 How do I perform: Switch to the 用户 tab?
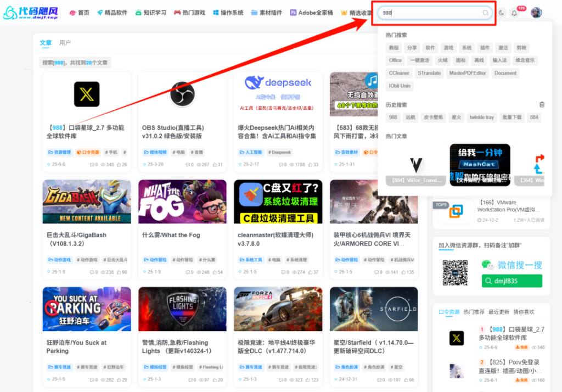pyautogui.click(x=65, y=43)
